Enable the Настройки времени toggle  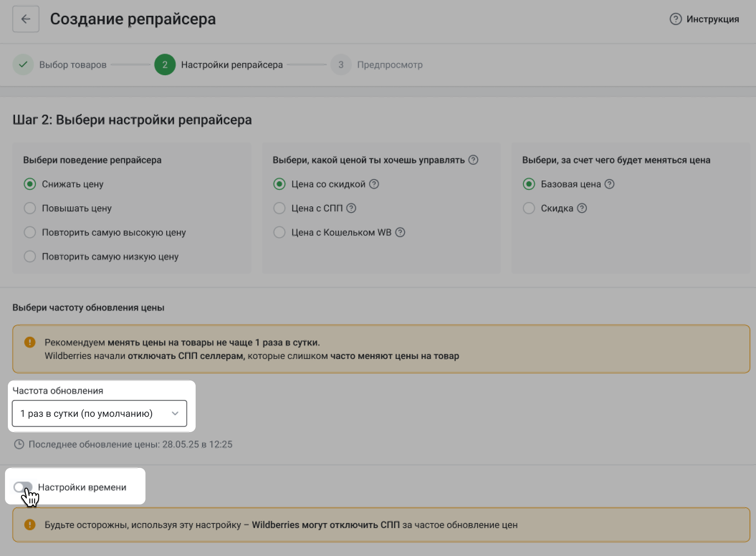[x=23, y=487]
